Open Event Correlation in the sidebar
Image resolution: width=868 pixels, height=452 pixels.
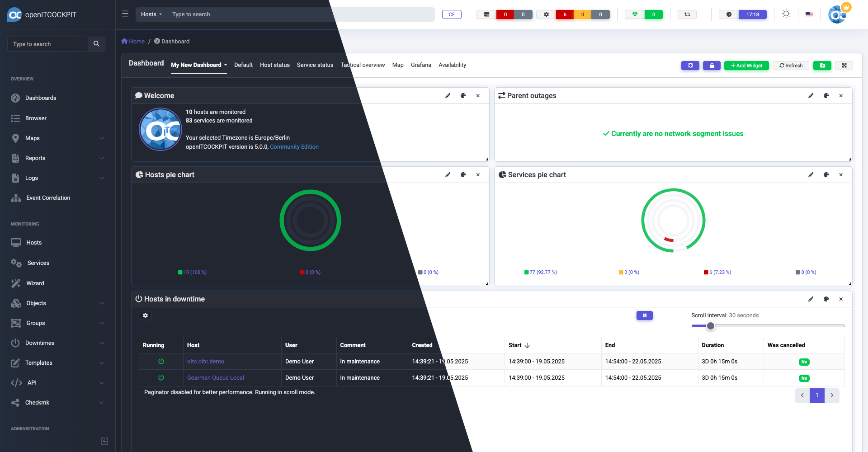point(48,198)
